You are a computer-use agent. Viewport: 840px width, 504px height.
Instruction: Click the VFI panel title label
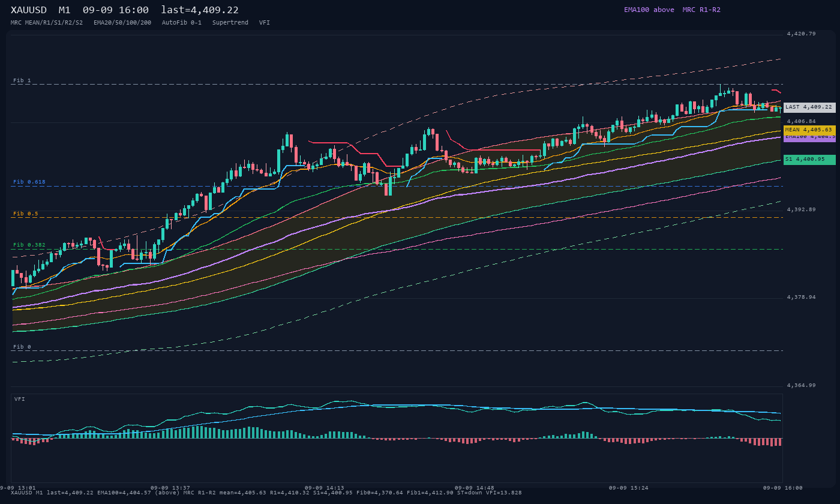pos(20,399)
